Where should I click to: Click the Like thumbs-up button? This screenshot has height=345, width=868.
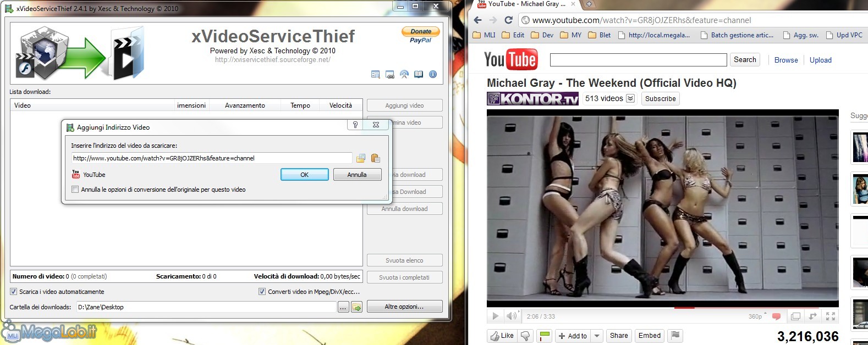pos(502,336)
